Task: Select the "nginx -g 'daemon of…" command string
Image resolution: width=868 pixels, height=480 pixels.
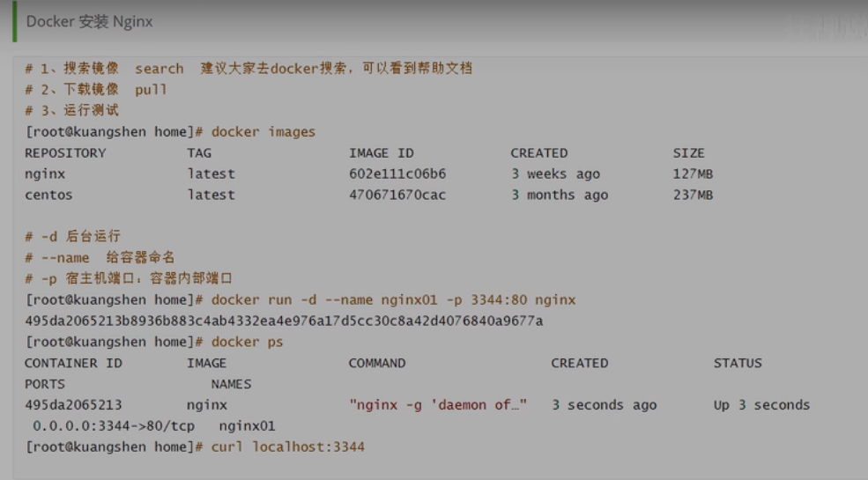Action: tap(438, 405)
